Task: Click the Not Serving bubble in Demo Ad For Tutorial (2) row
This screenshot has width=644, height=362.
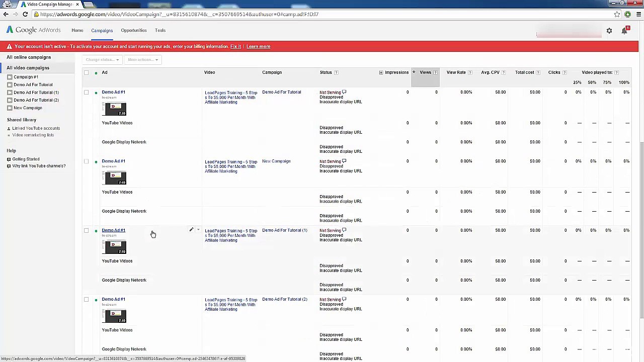Action: pos(344,299)
